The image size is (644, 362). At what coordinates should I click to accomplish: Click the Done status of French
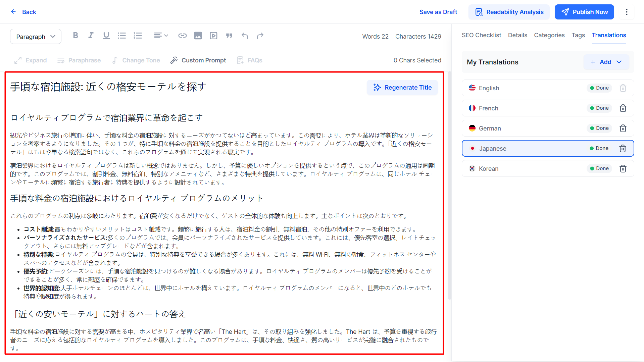click(x=599, y=108)
